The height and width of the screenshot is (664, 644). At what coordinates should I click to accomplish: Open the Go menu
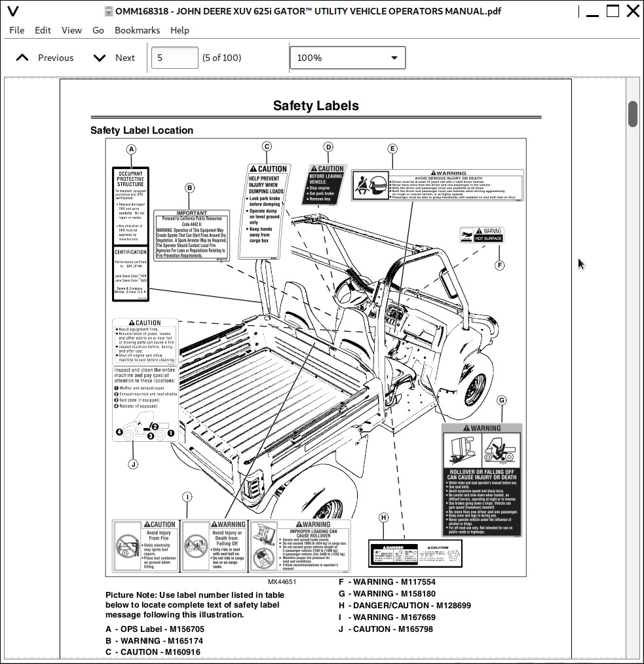click(x=98, y=30)
